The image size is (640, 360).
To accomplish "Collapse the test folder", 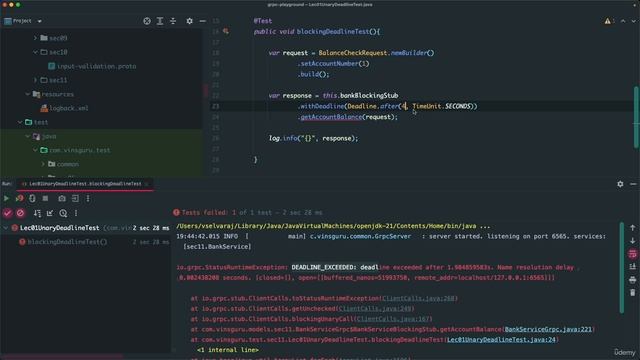I will [x=20, y=122].
